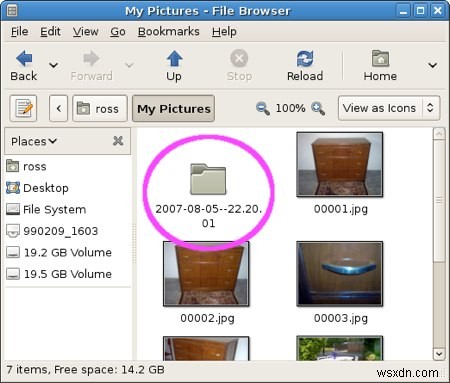
Task: Open the Bookmarks menu
Action: 169,32
